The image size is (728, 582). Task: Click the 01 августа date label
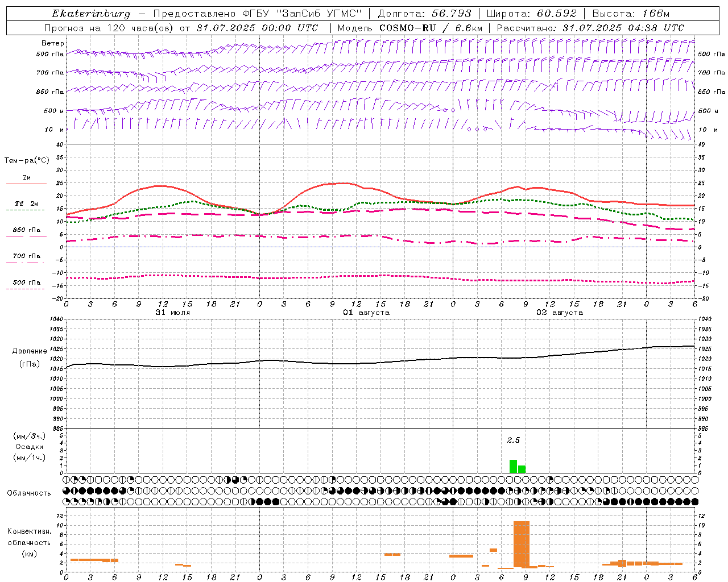[366, 313]
